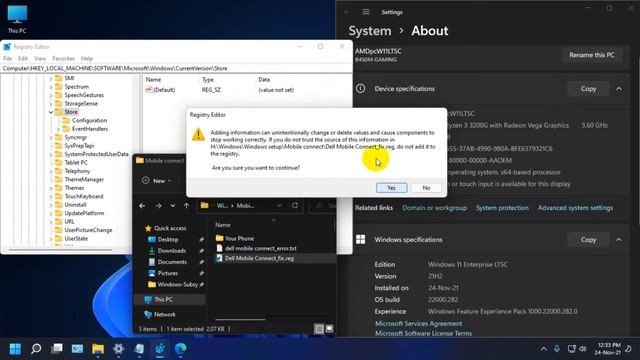
Task: Select the Telephony registry key
Action: 77,171
